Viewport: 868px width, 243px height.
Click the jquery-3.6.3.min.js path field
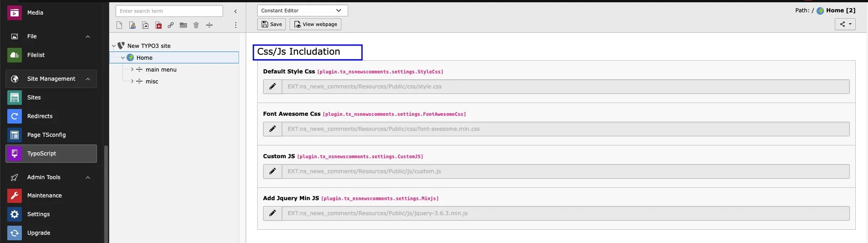tap(566, 213)
